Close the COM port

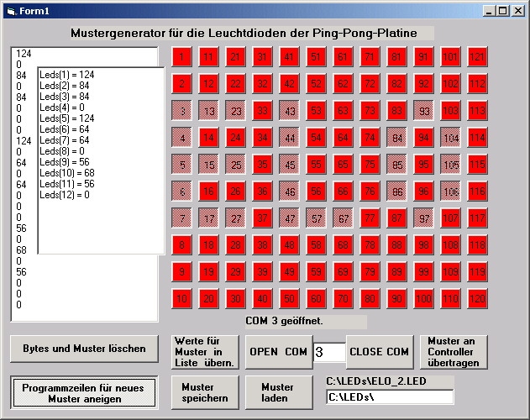(x=379, y=352)
